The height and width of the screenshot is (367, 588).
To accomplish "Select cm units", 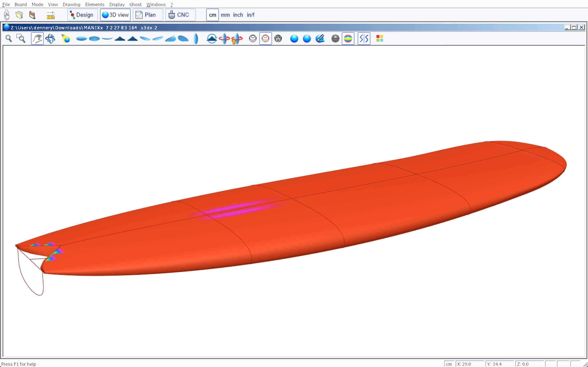I will coord(212,15).
